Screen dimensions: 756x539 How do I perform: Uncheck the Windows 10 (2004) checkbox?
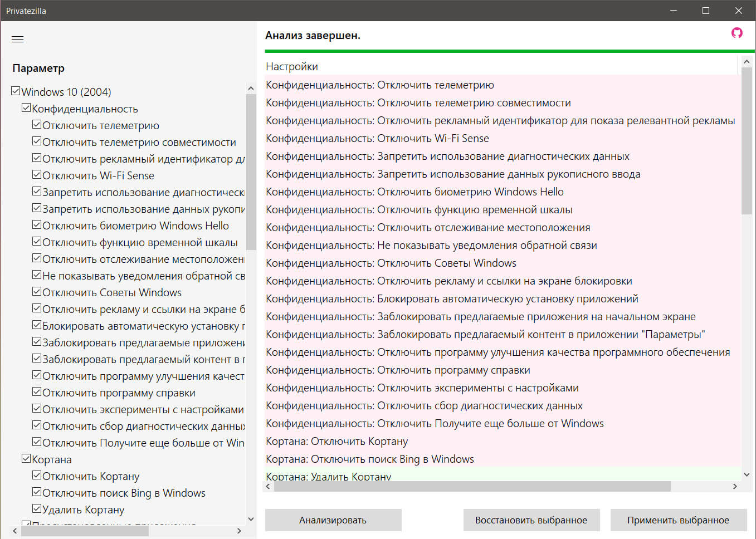pos(16,91)
